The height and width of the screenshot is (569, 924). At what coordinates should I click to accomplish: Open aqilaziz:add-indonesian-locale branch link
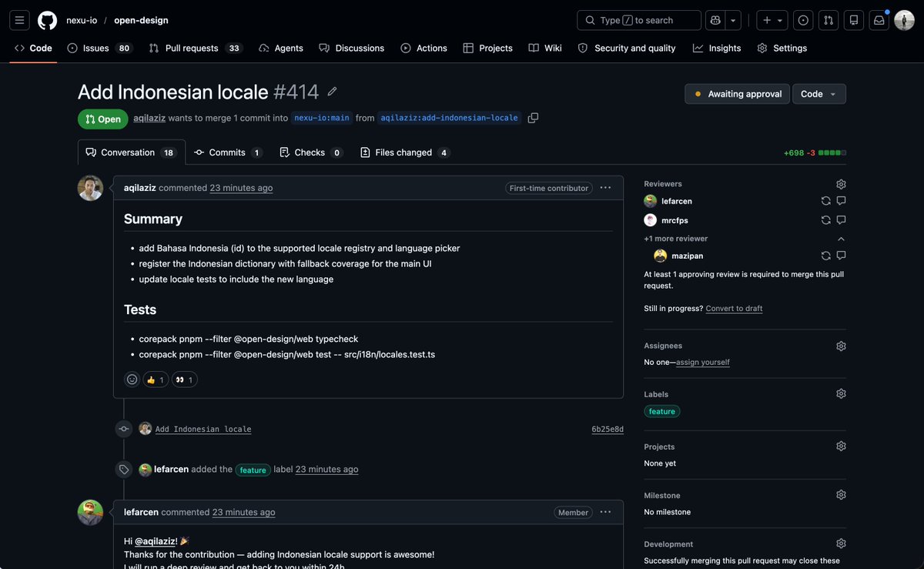(x=449, y=118)
